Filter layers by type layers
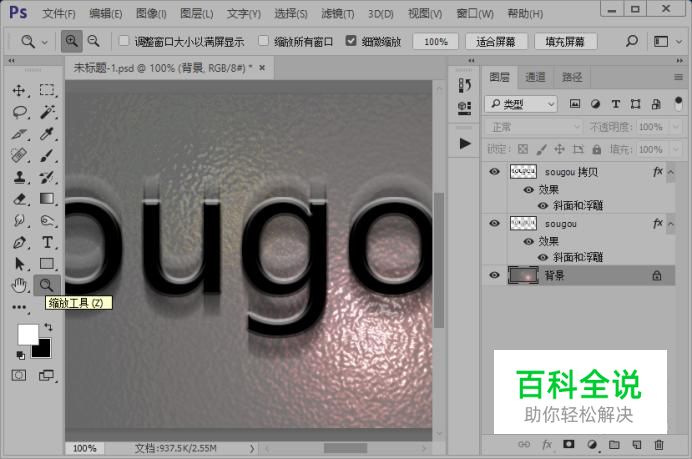This screenshot has width=692, height=459. pos(615,104)
